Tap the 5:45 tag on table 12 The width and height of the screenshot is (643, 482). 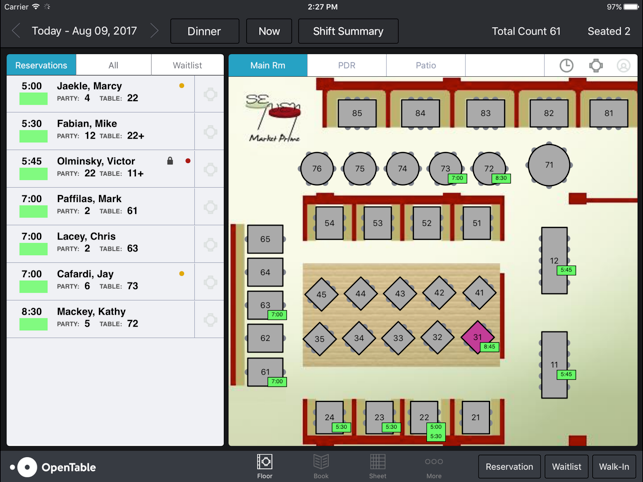click(566, 270)
